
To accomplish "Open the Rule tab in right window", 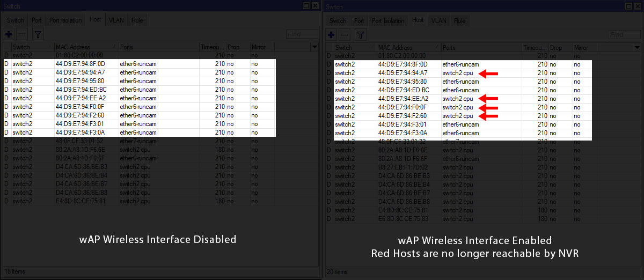I will pos(460,21).
